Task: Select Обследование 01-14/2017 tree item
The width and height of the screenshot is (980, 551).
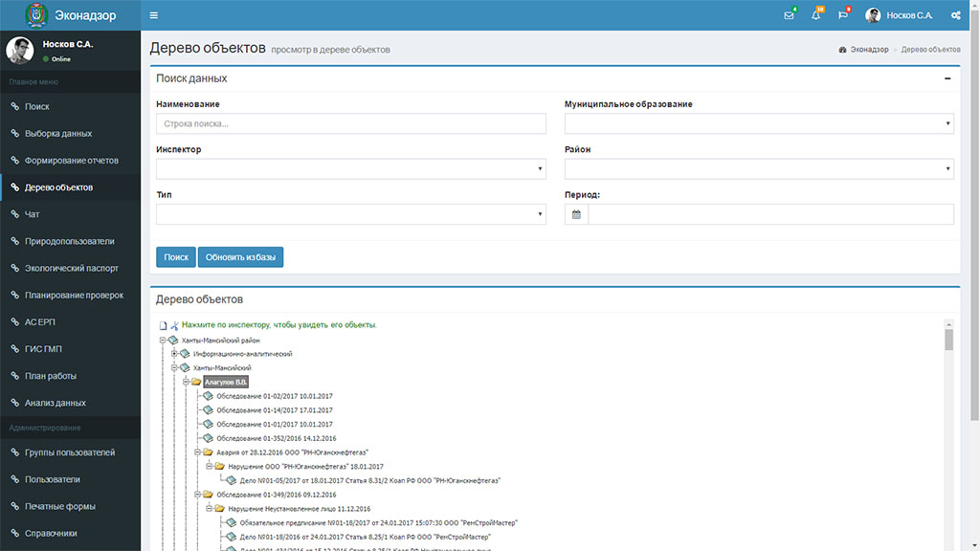Action: pyautogui.click(x=274, y=410)
